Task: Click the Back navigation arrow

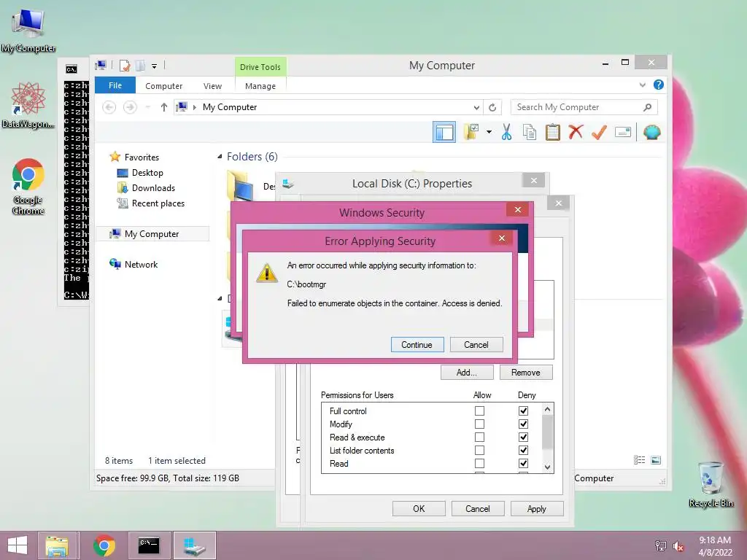Action: coord(109,107)
